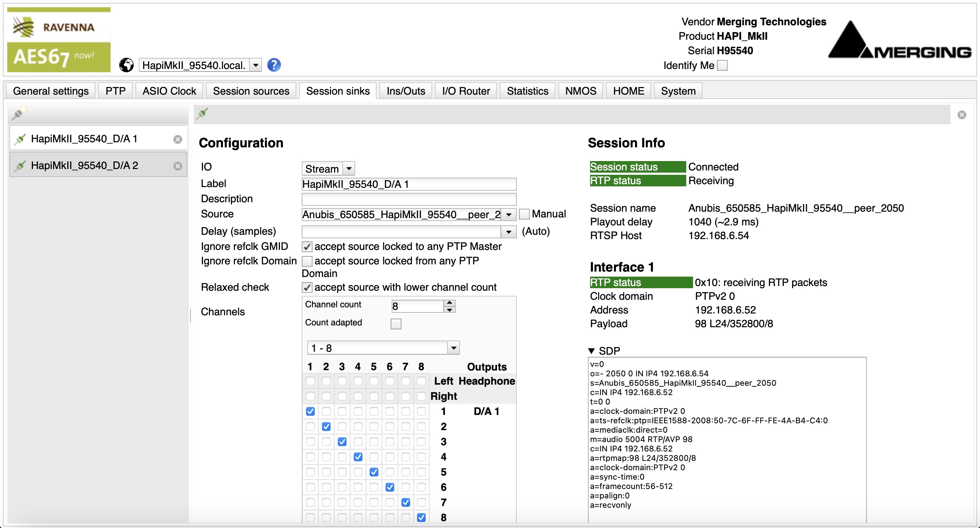Remove the HapiMkII_95540_D/A 2 sink
Screen dimensions: 980x528
pos(178,166)
